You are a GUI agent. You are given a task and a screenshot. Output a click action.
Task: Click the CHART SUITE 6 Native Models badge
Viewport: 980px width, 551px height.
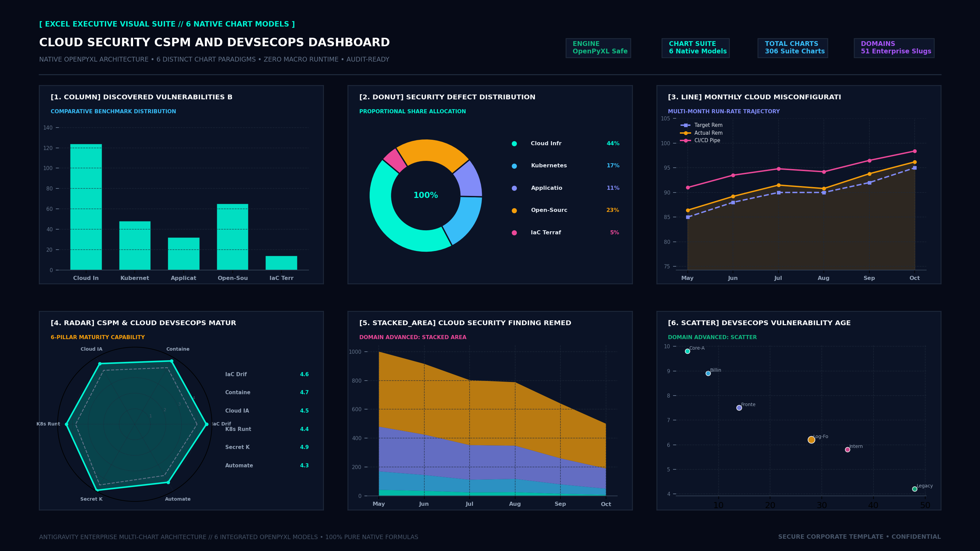click(x=696, y=48)
